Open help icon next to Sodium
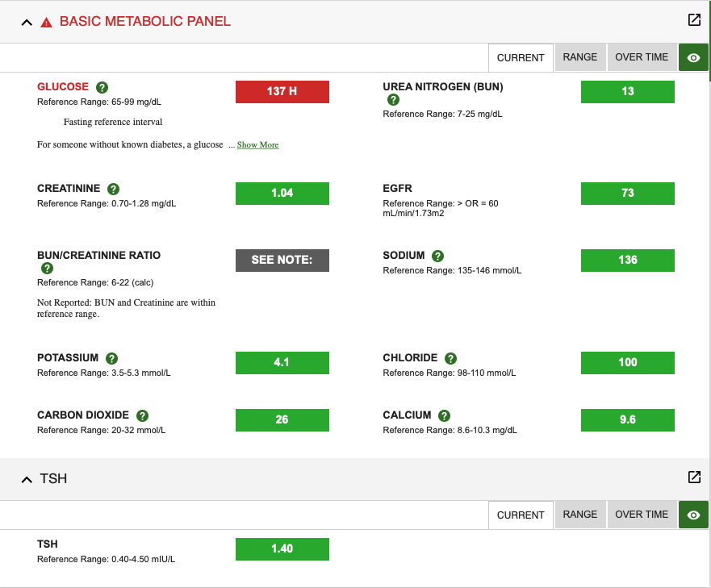Viewport: 711px width, 588px height. [x=437, y=256]
